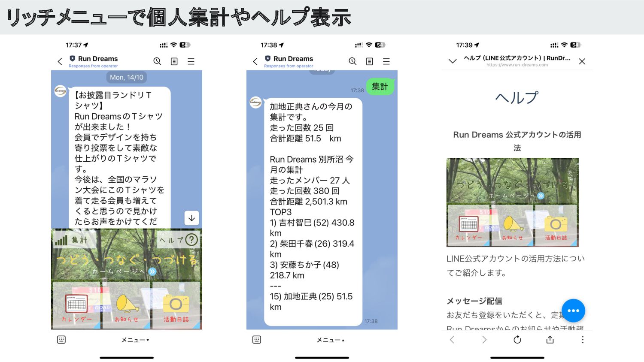Open お知らせ tile in the 17:37 rich menu

pyautogui.click(x=127, y=305)
